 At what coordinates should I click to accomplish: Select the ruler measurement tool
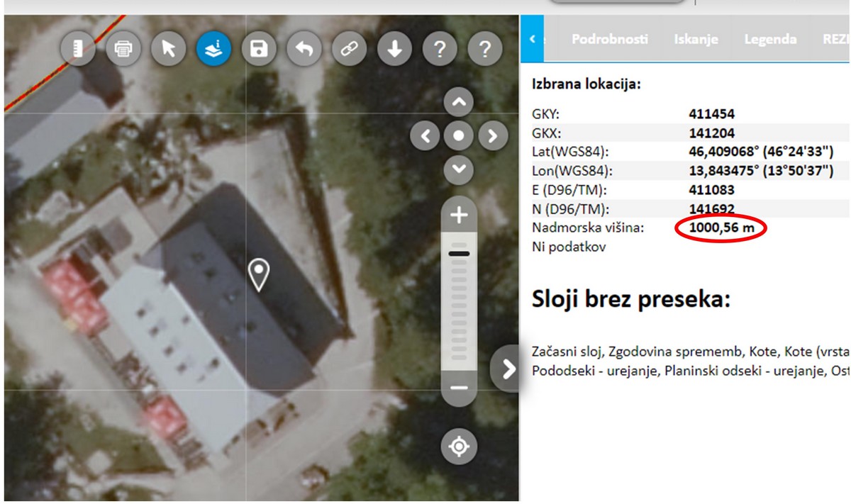[78, 49]
